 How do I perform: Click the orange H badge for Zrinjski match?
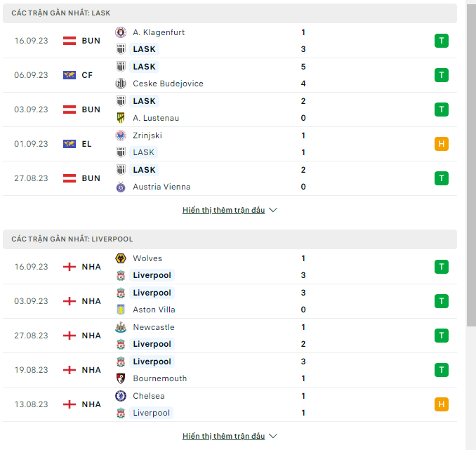[442, 144]
